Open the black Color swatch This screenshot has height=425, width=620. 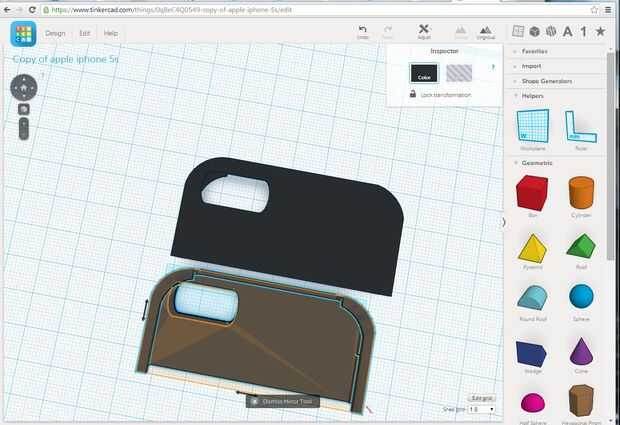click(x=424, y=74)
